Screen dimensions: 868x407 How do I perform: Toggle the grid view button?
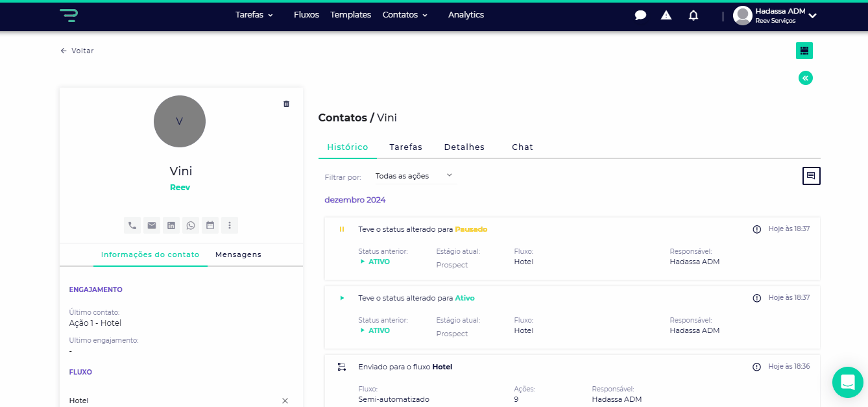(804, 51)
